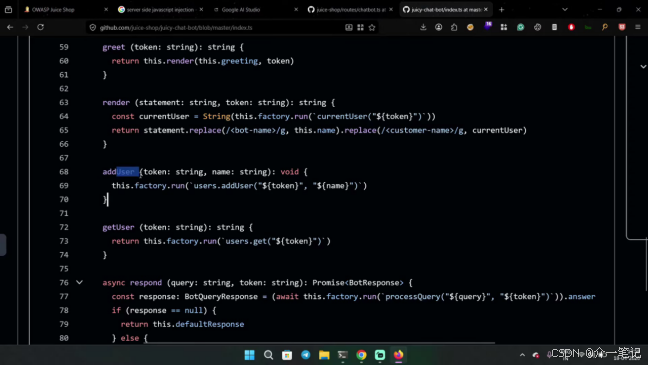Click the green circular extension icon
This screenshot has height=365, width=648.
[521, 27]
